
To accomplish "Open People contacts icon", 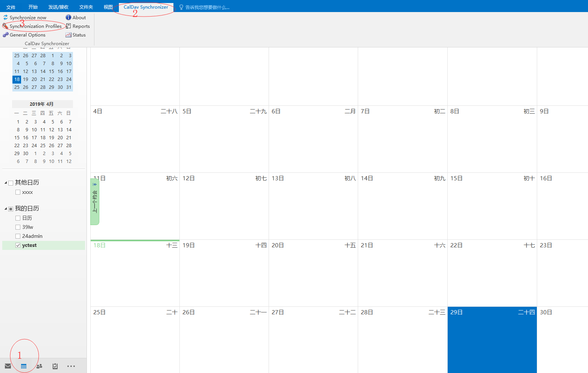I will click(39, 366).
